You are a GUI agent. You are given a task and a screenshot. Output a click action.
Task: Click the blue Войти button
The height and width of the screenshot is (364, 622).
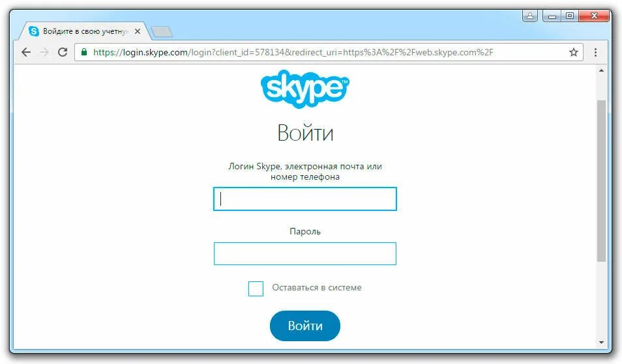pyautogui.click(x=305, y=326)
